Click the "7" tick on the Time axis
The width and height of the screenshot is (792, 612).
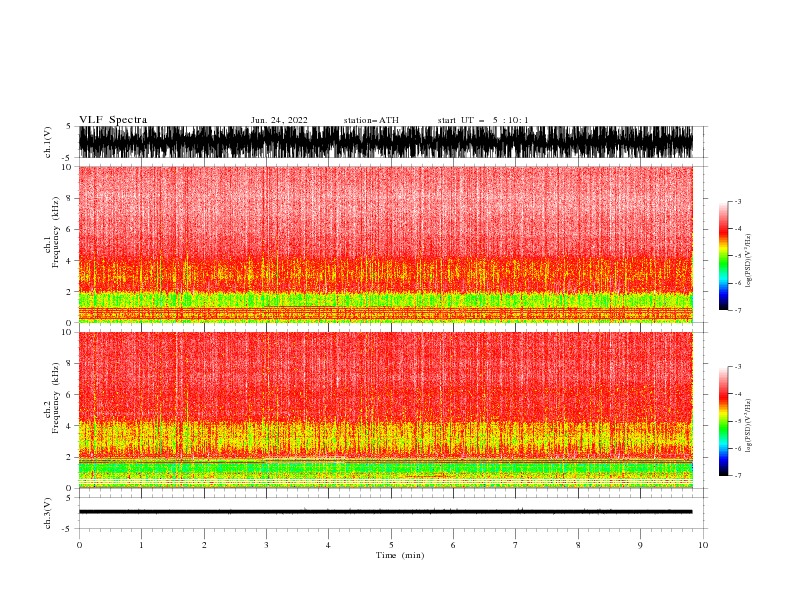pos(516,545)
